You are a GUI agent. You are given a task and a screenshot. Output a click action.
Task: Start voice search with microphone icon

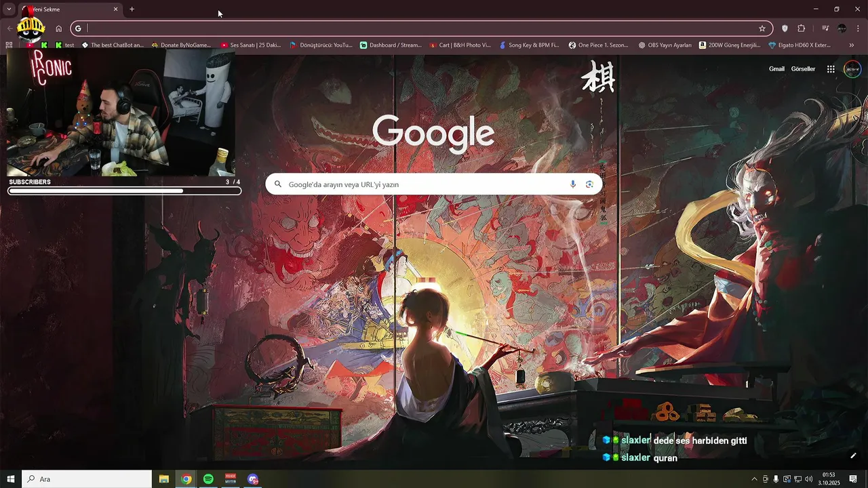coord(573,184)
